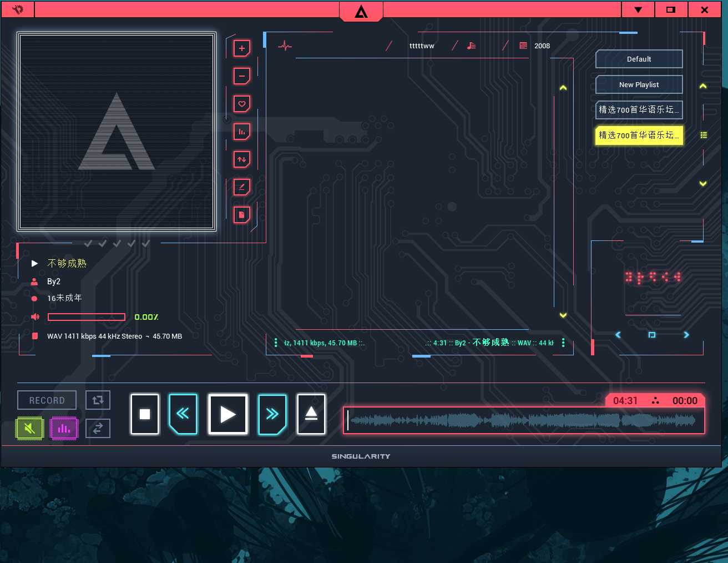Click the eject open-file button
Screen dimensions: 728x563
click(x=311, y=414)
